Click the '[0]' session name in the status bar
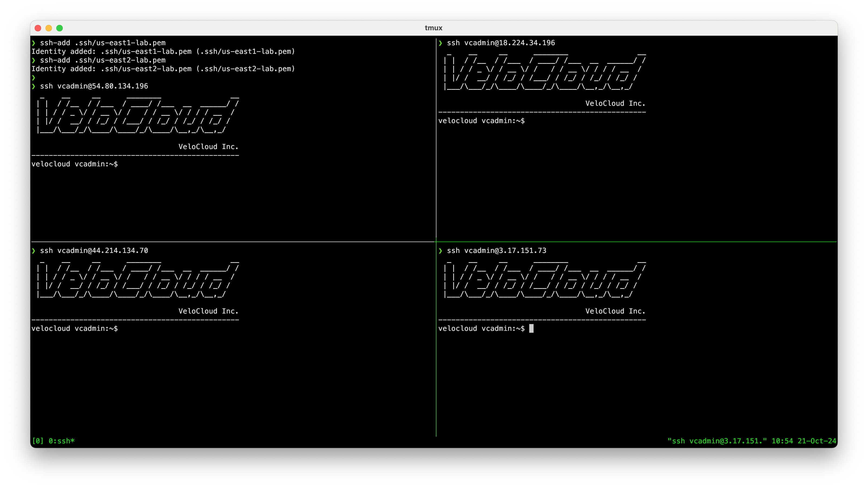The width and height of the screenshot is (868, 488). point(38,441)
